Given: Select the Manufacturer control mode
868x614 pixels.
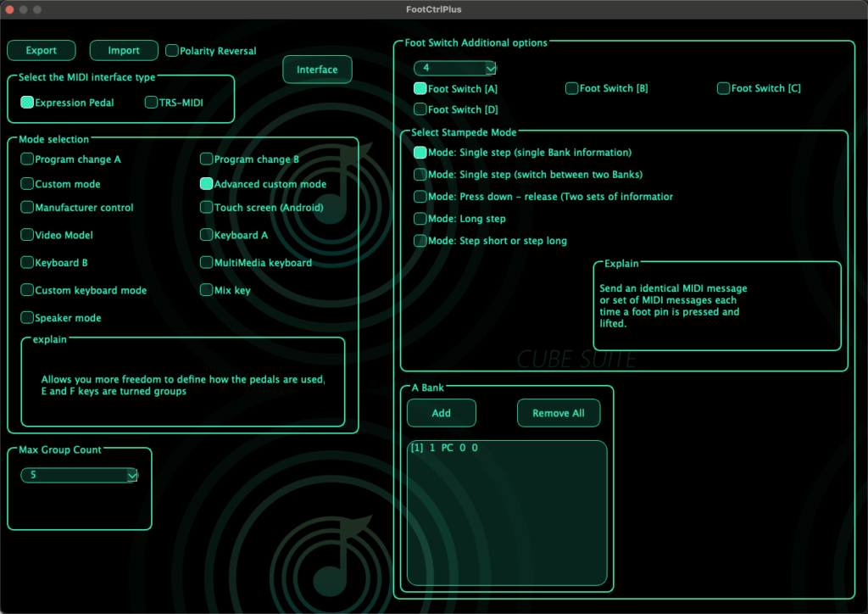Looking at the screenshot, I should click(x=28, y=208).
